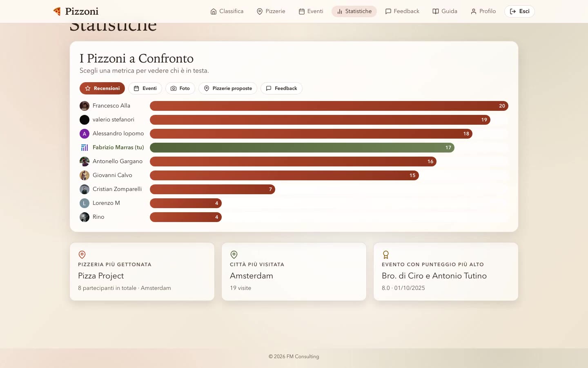This screenshot has width=588, height=368.
Task: Show the Feedback metric in the chart
Action: tap(281, 88)
